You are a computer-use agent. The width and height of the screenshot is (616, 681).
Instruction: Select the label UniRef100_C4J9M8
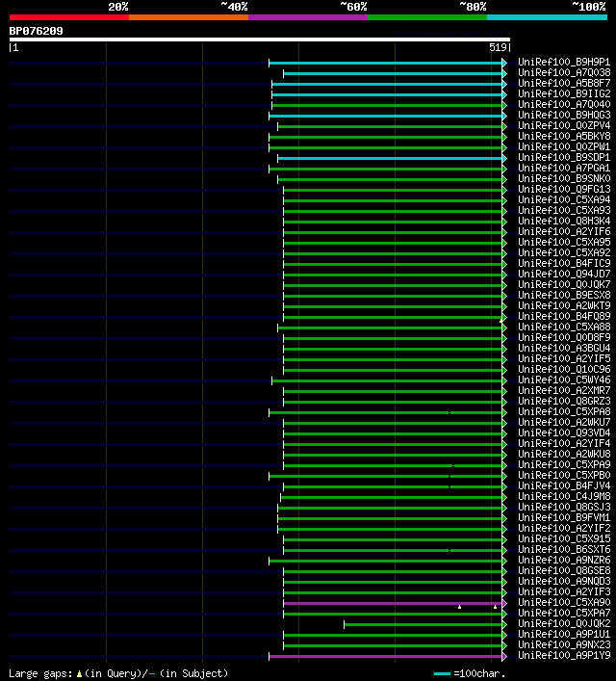click(x=564, y=496)
